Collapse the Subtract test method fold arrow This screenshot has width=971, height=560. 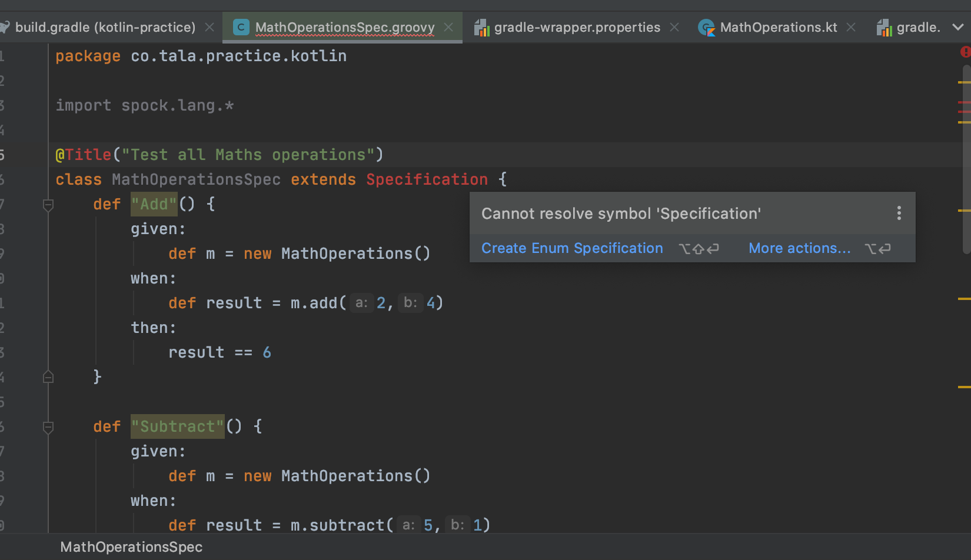(48, 427)
